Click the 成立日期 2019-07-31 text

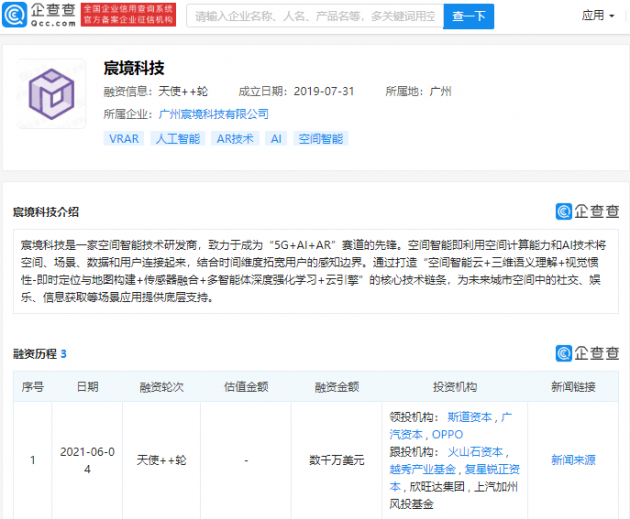(296, 92)
